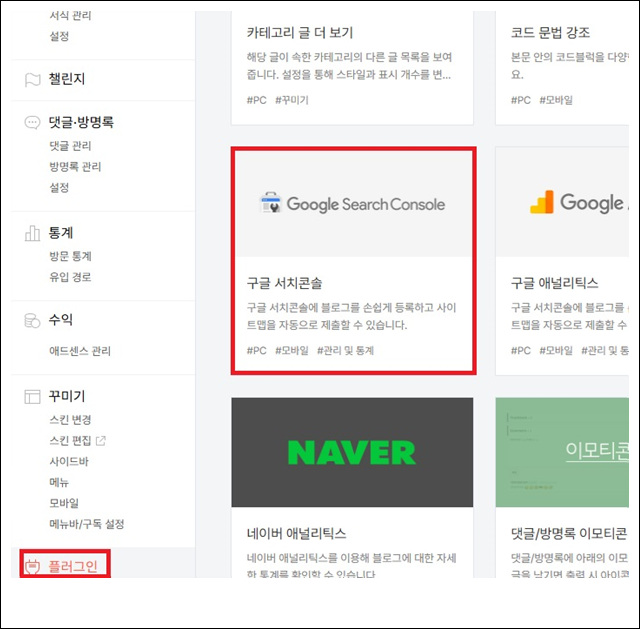Click the Google Search Console logo icon

click(x=270, y=202)
